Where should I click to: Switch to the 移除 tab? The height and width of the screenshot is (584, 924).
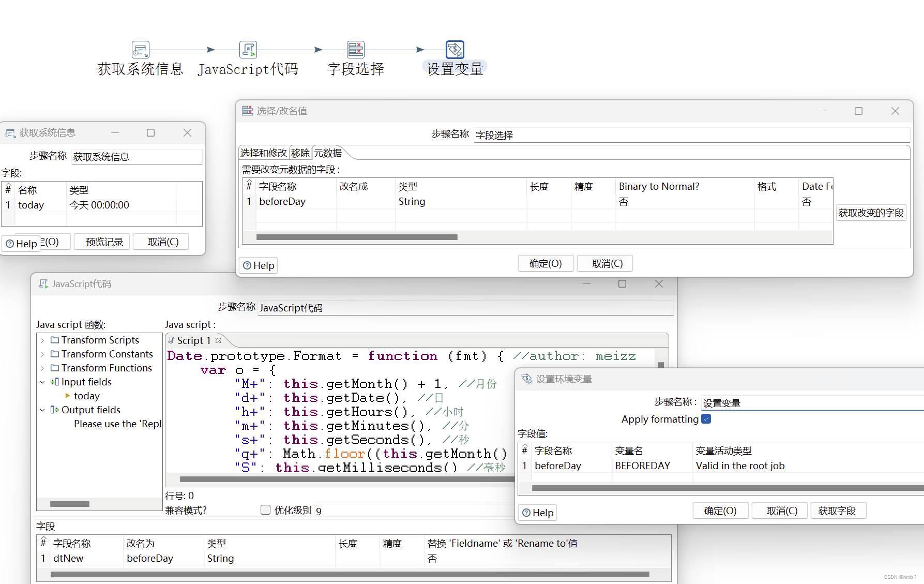pyautogui.click(x=300, y=153)
